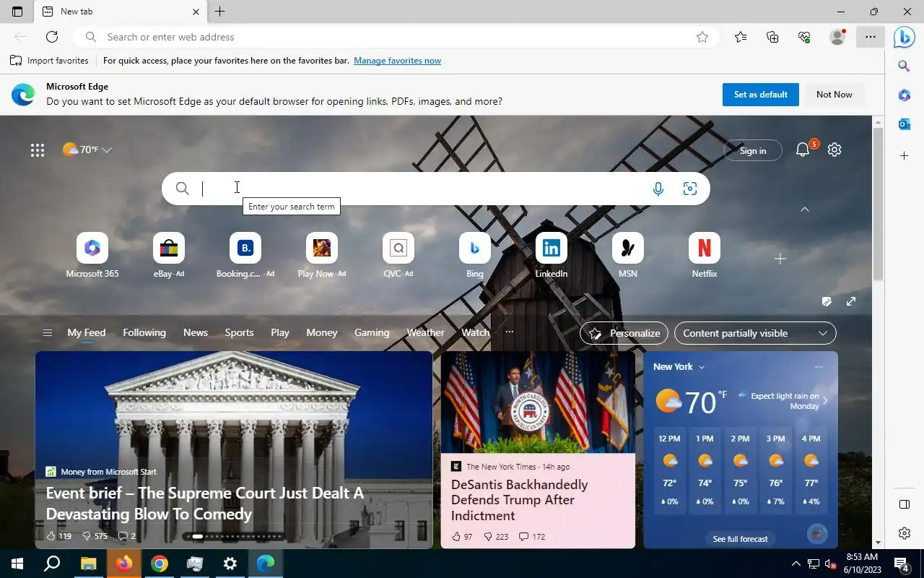This screenshot has height=578, width=924.
Task: Open Content partially visible dropdown
Action: (x=755, y=333)
